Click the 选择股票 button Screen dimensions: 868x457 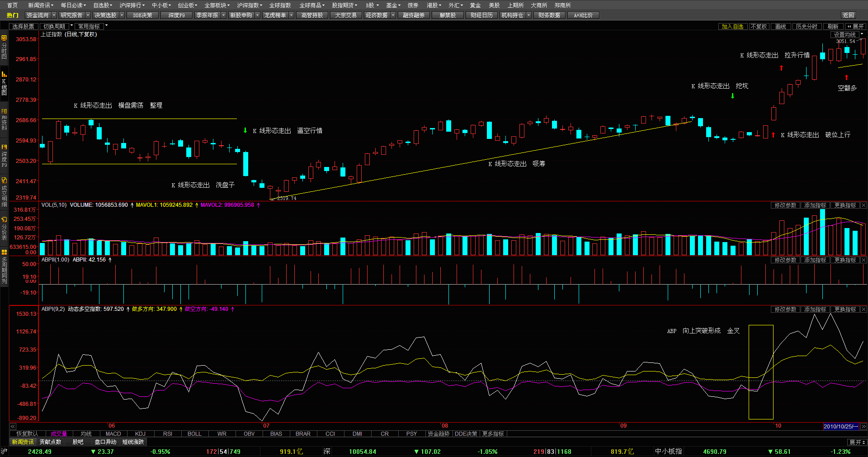click(x=23, y=27)
